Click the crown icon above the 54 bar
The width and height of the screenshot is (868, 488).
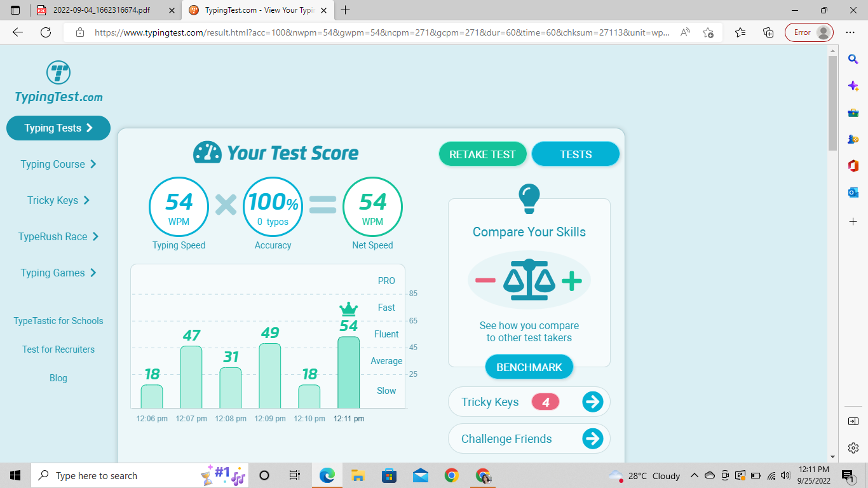pos(348,309)
